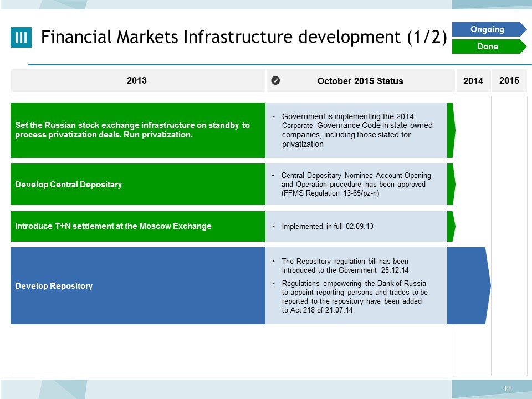Viewport: 532px width, 399px height.
Task: Click the 2013 column header
Action: pyautogui.click(x=138, y=80)
